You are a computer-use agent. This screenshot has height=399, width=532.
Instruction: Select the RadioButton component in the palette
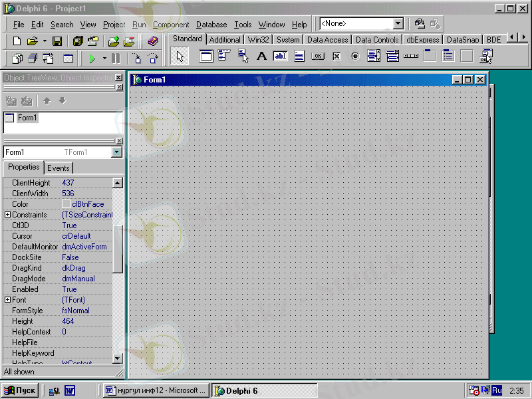[355, 57]
